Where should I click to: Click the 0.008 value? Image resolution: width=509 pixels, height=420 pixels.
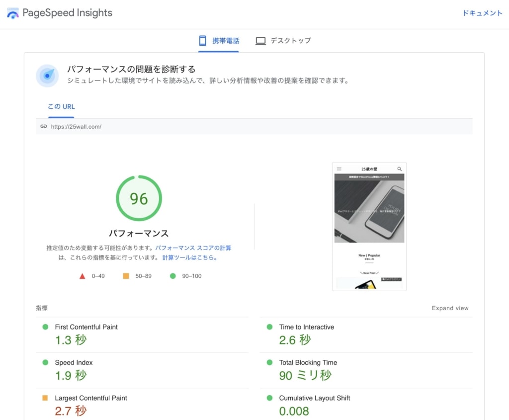coord(294,411)
